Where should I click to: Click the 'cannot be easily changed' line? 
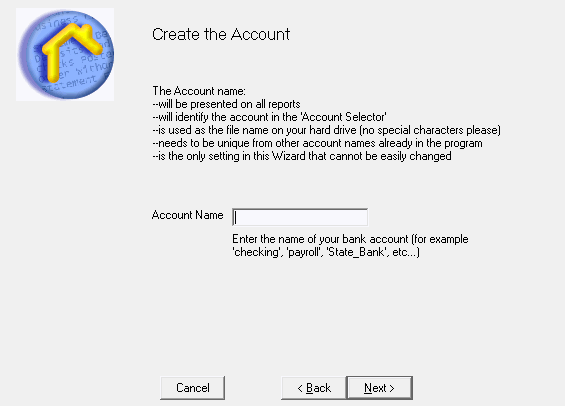tap(302, 156)
